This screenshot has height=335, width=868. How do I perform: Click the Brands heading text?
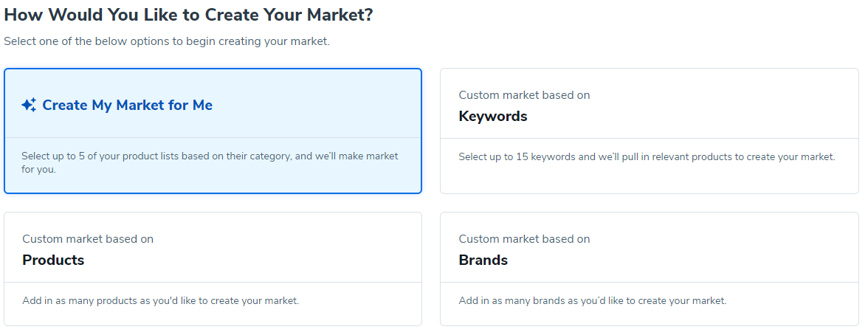483,260
